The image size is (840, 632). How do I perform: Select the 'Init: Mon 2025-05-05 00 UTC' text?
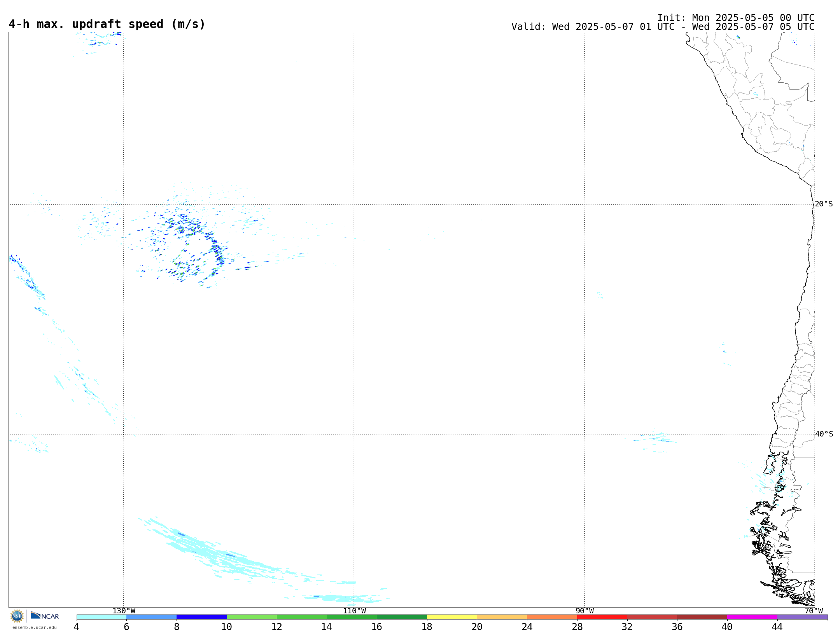tap(736, 18)
